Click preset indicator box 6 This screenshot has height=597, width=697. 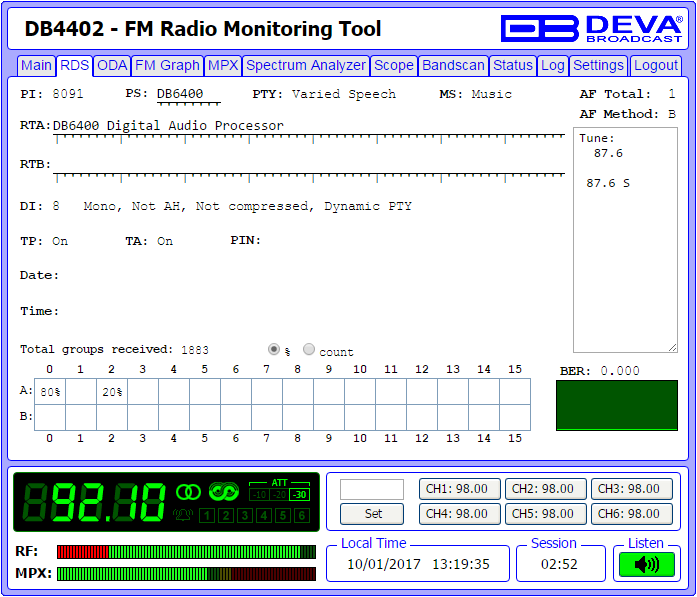pos(302,515)
